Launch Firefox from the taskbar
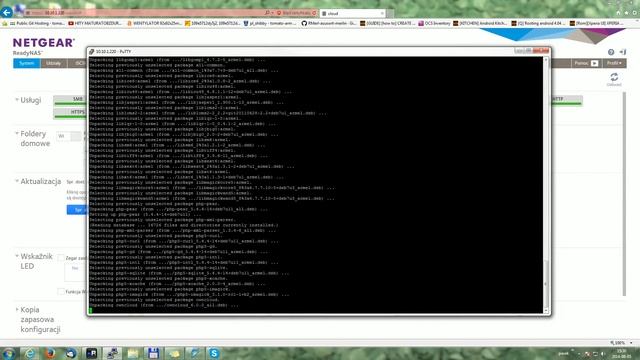The image size is (640, 360). (50, 353)
